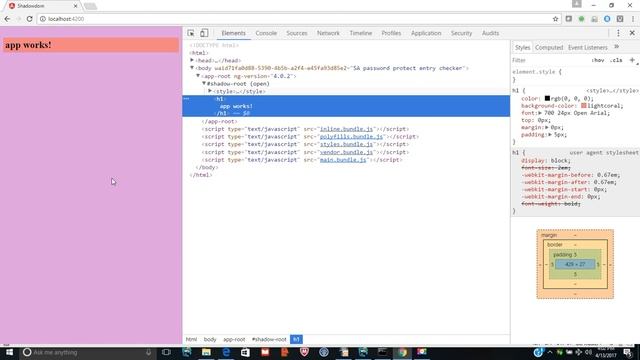The image size is (640, 360).
Task: Add a new style rule with plus icon
Action: point(632,60)
